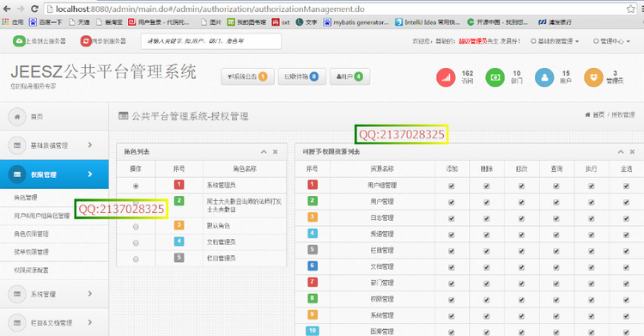Screen dimensions: 644x336
Task: Click the blue 用户 person circle icon
Action: click(x=544, y=77)
